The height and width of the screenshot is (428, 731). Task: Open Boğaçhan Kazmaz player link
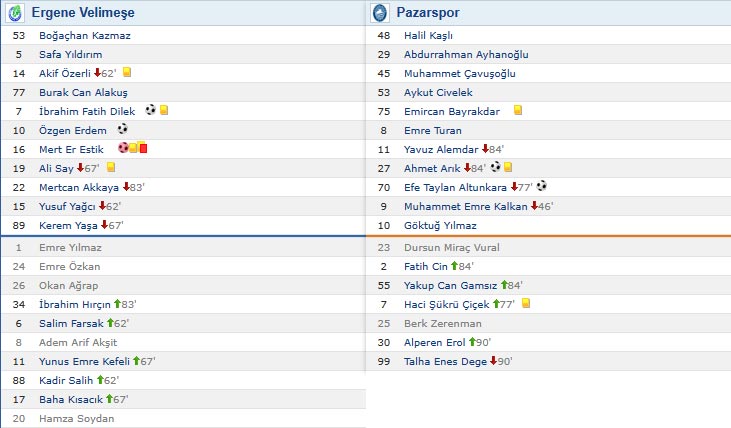84,35
